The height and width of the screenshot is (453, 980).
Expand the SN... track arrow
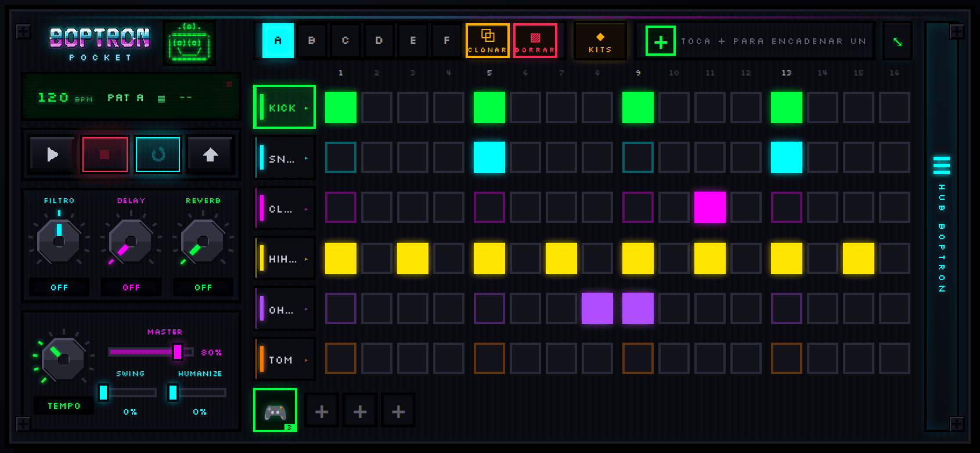(306, 158)
